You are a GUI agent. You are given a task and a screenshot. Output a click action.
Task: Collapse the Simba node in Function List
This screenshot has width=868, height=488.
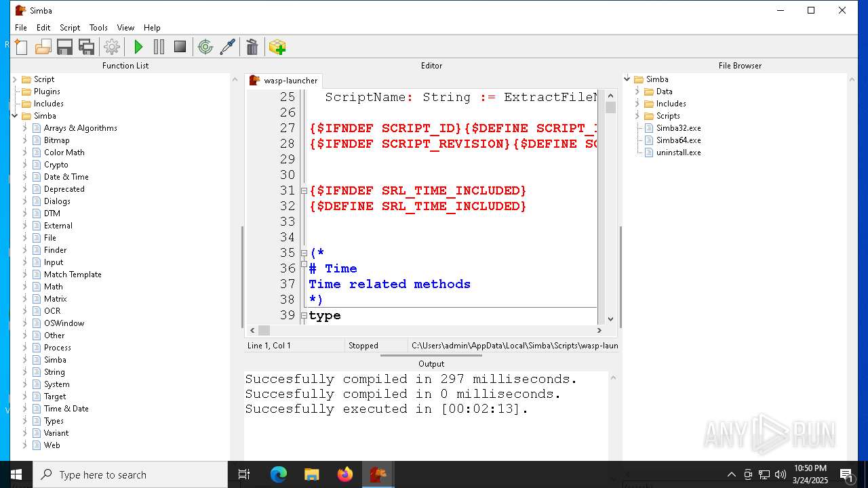(x=15, y=116)
